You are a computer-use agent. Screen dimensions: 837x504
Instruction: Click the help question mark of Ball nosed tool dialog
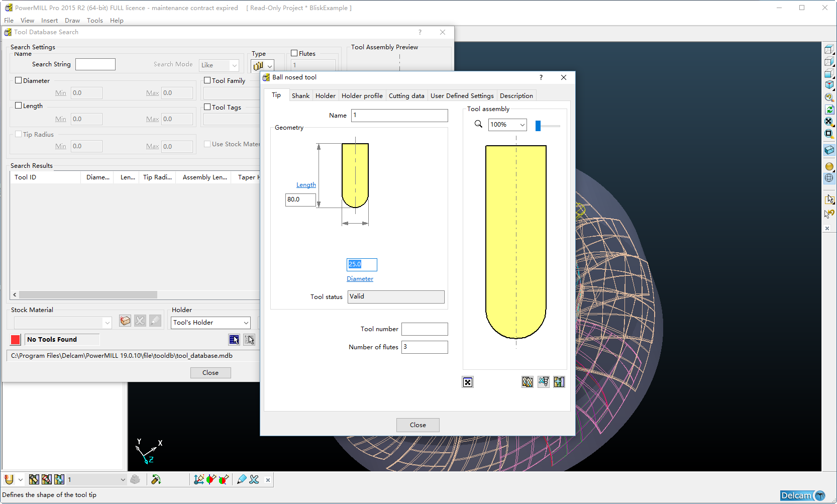[541, 77]
